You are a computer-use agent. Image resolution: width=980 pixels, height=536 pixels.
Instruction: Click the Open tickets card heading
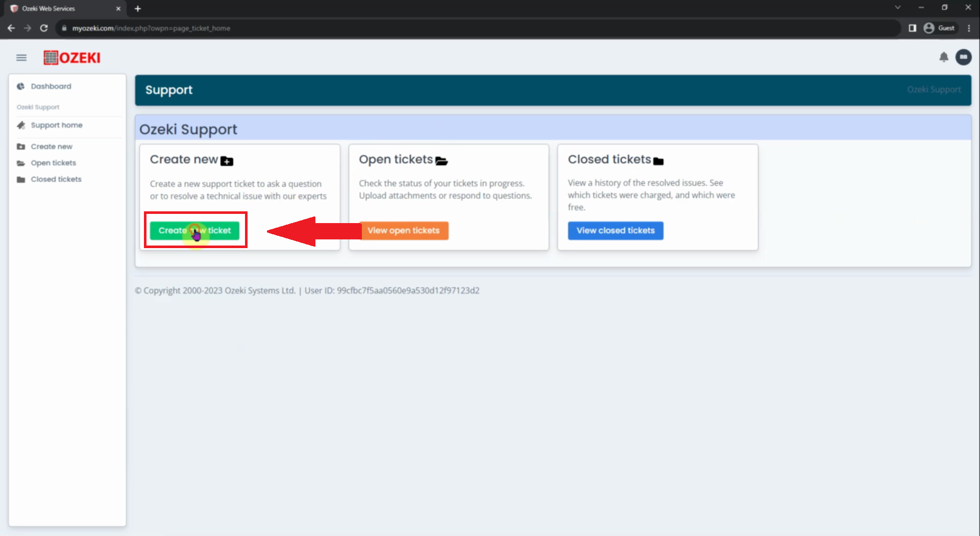tap(396, 159)
